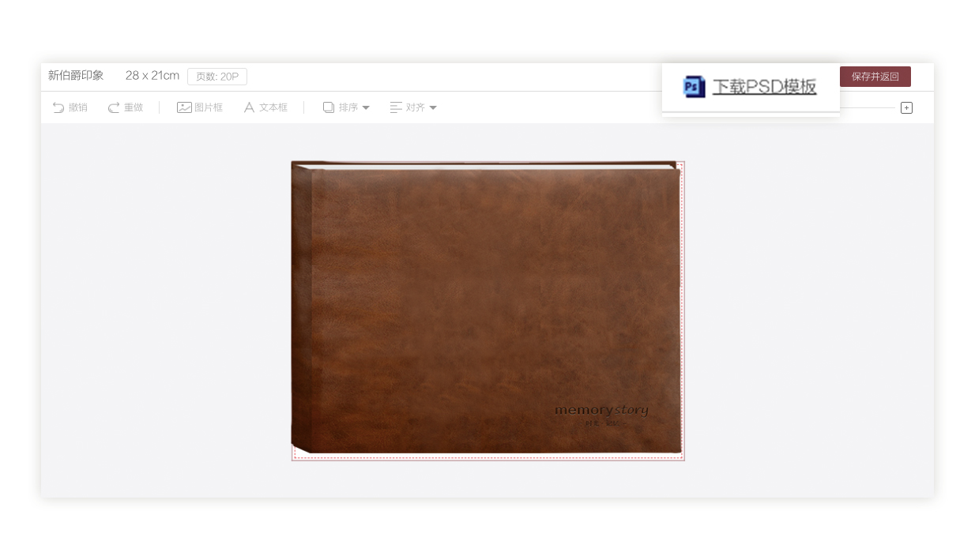The image size is (975, 560).
Task: Click the align lines icon (对齐)
Action: tap(396, 107)
